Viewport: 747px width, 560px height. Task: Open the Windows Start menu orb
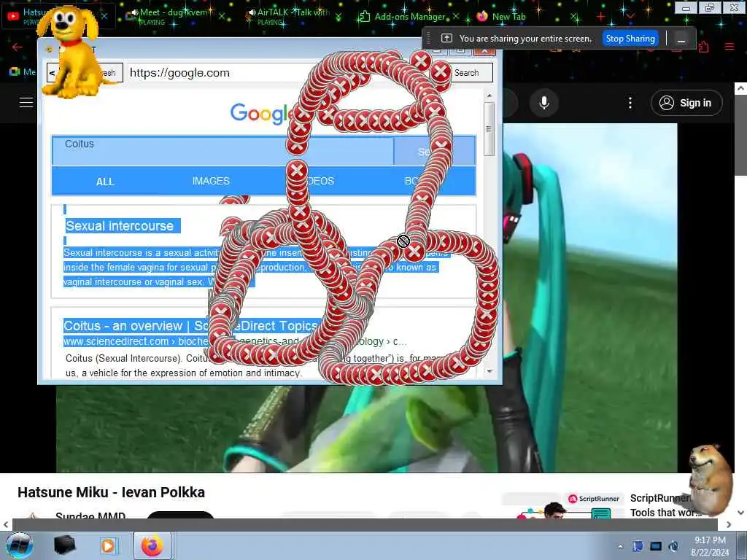click(x=20, y=545)
